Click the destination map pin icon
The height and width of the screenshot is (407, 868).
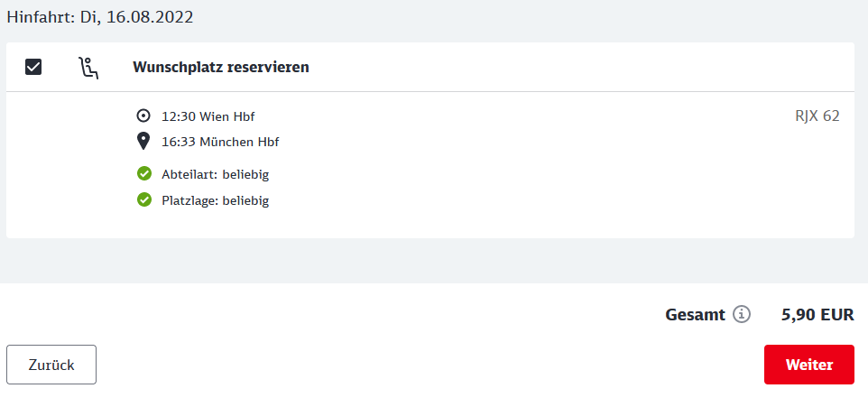[143, 141]
